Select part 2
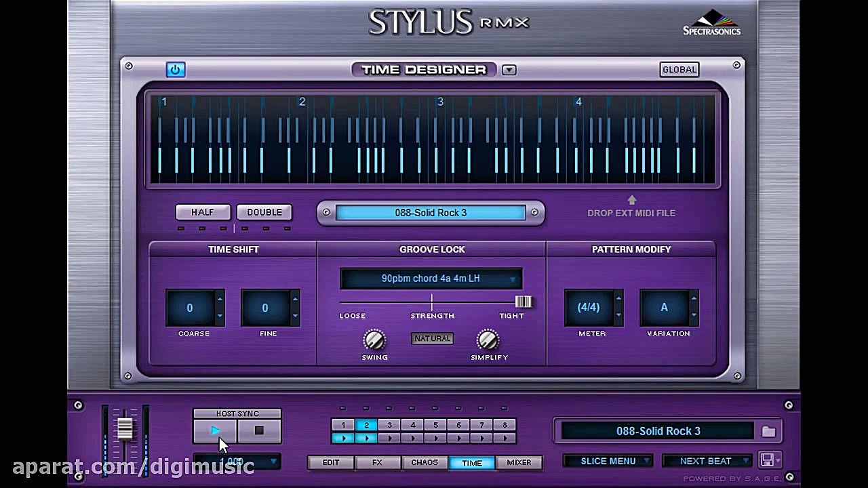This screenshot has height=488, width=868. [x=366, y=425]
